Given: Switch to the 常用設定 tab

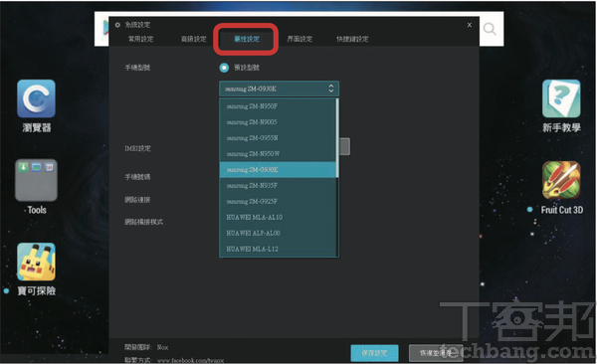Looking at the screenshot, I should coord(141,39).
